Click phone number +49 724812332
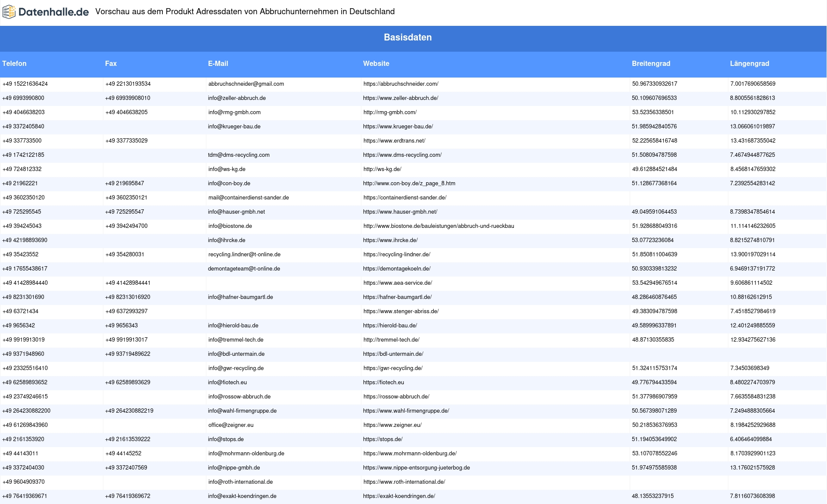This screenshot has width=827, height=504. (22, 169)
